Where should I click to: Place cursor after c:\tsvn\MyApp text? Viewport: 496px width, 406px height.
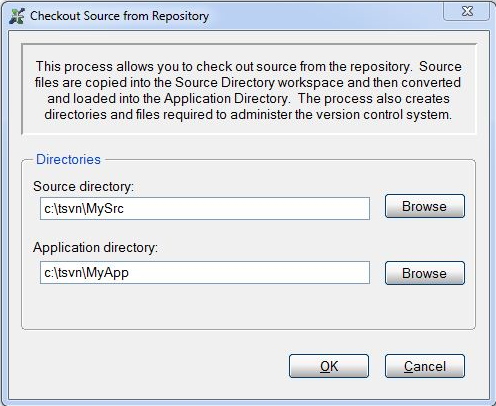pyautogui.click(x=129, y=273)
